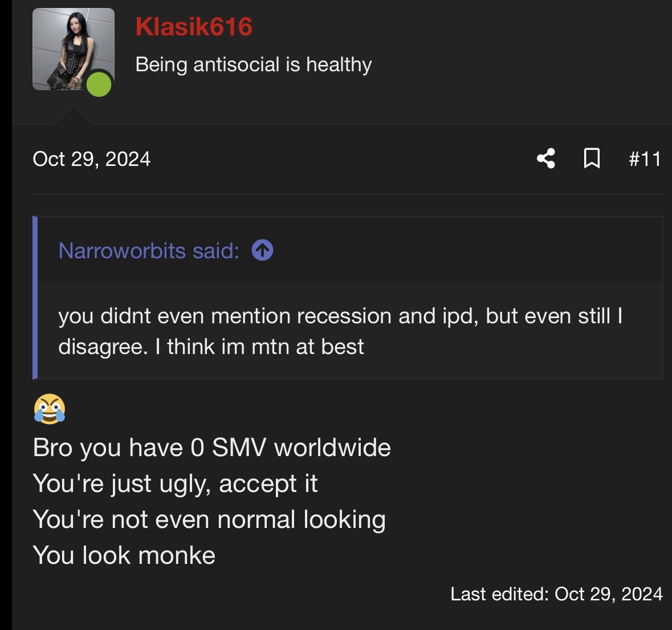672x630 pixels.
Task: Click the "Being antisocial is healthy" user title
Action: (254, 64)
